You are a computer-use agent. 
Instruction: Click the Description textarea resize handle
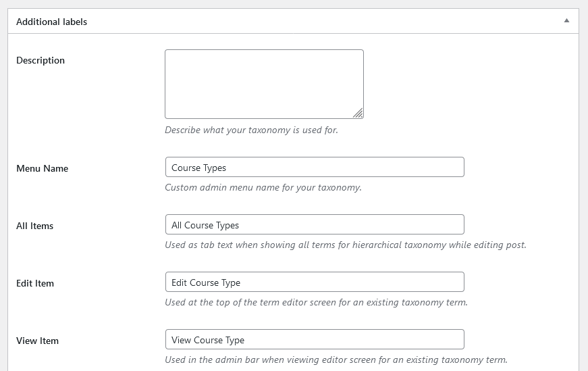pyautogui.click(x=358, y=114)
